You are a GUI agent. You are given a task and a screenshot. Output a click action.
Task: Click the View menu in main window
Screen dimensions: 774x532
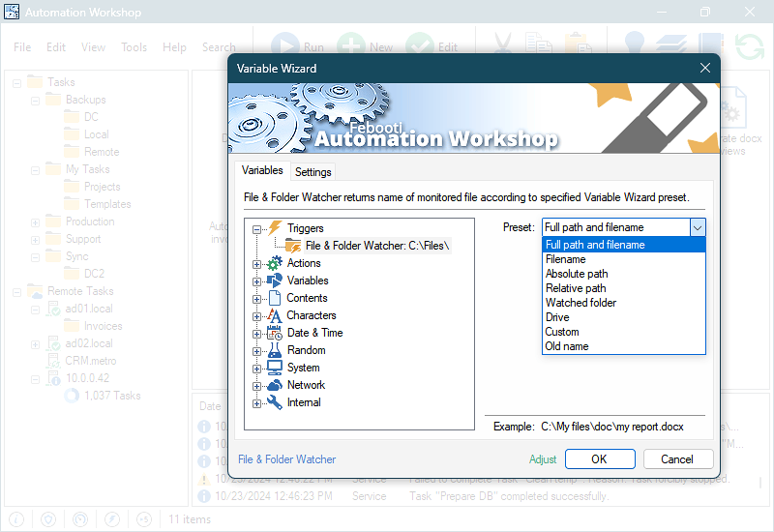pos(93,47)
